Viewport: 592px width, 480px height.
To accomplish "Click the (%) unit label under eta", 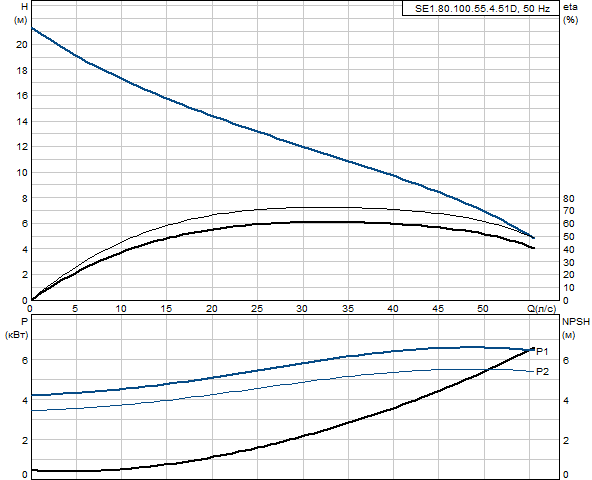I will tap(570, 20).
